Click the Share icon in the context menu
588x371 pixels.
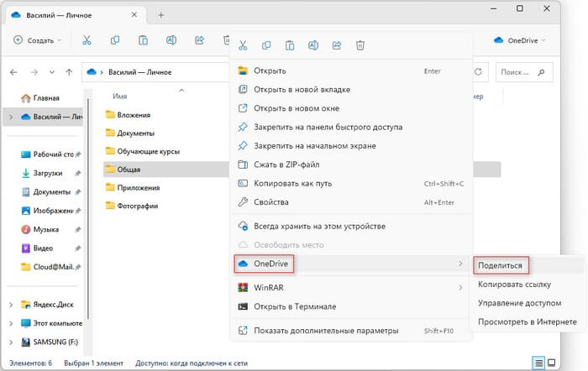(x=337, y=45)
